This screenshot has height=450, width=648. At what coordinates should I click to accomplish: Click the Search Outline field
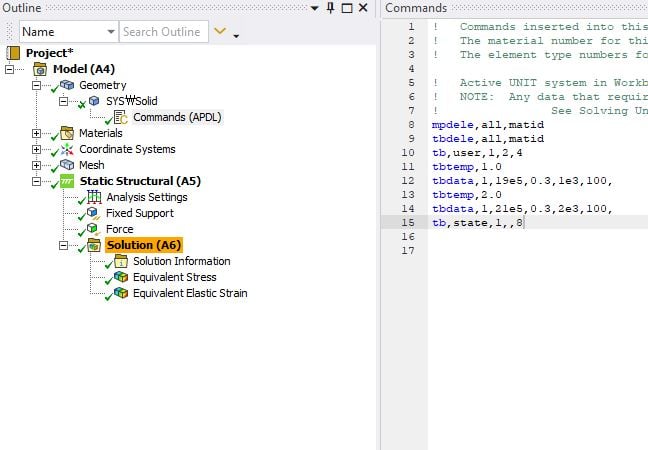[164, 32]
